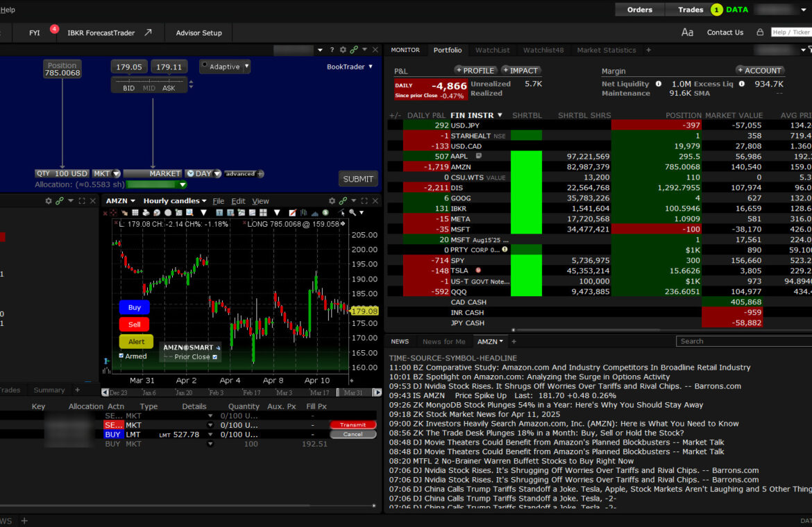Click the chart zoom magnifier icon
Screen dimensions: 812x527
click(x=353, y=213)
